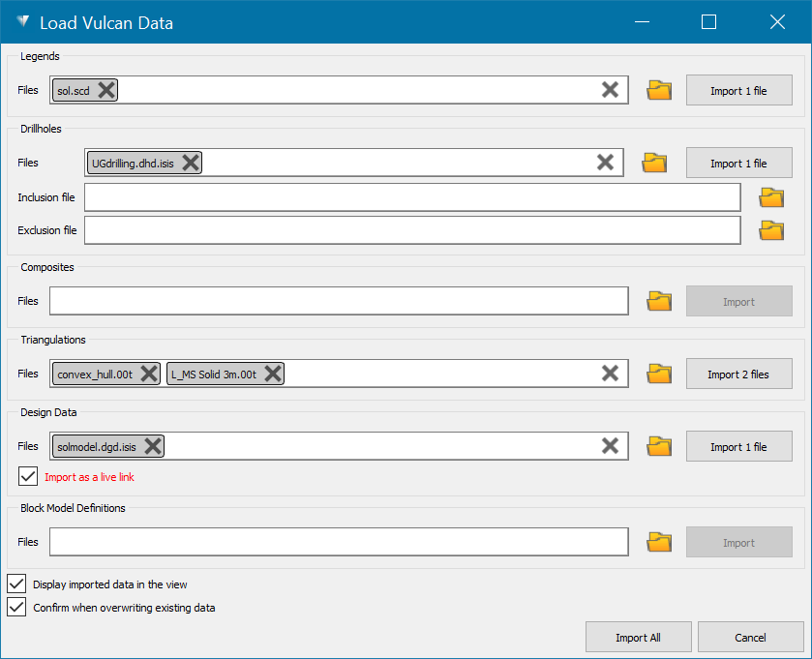812x659 pixels.
Task: Uncheck Display imported data in the view
Action: click(16, 584)
